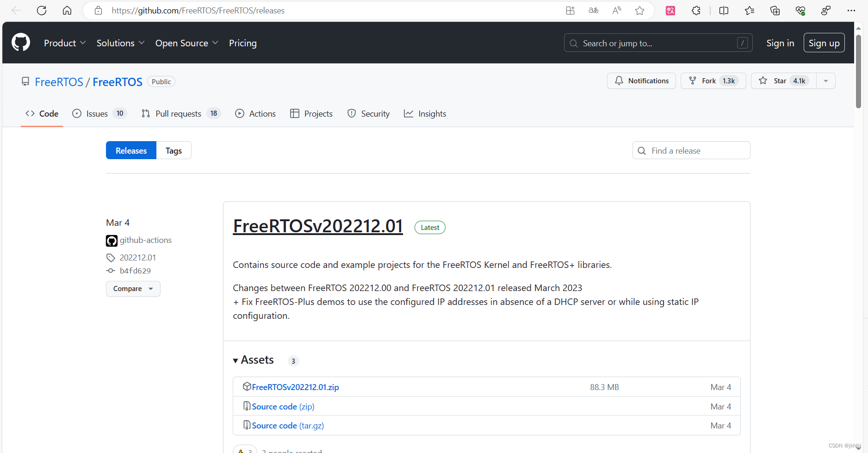Image resolution: width=868 pixels, height=453 pixels.
Task: Open the Security tab
Action: coord(368,114)
